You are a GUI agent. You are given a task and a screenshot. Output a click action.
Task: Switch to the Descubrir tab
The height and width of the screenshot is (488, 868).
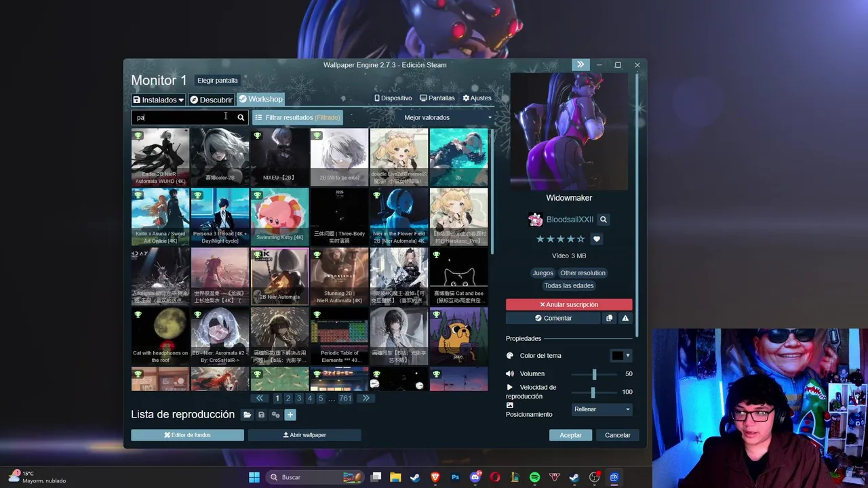tap(211, 100)
